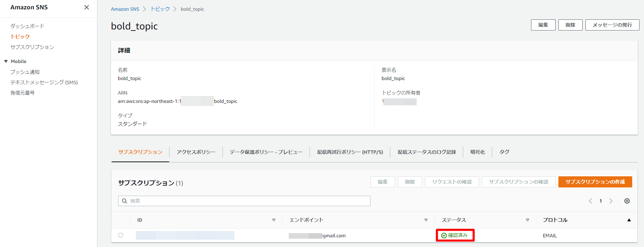Click the スタンダード type value
Image resolution: width=644 pixels, height=247 pixels.
(132, 124)
